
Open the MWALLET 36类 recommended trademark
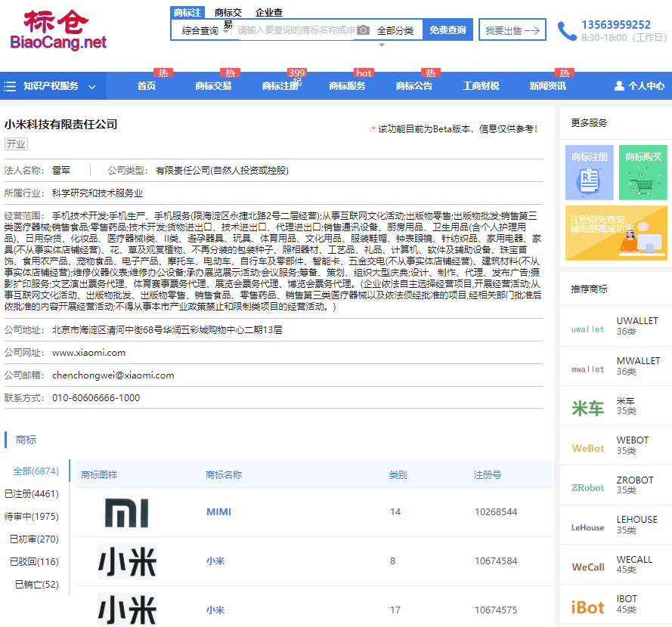tap(638, 366)
